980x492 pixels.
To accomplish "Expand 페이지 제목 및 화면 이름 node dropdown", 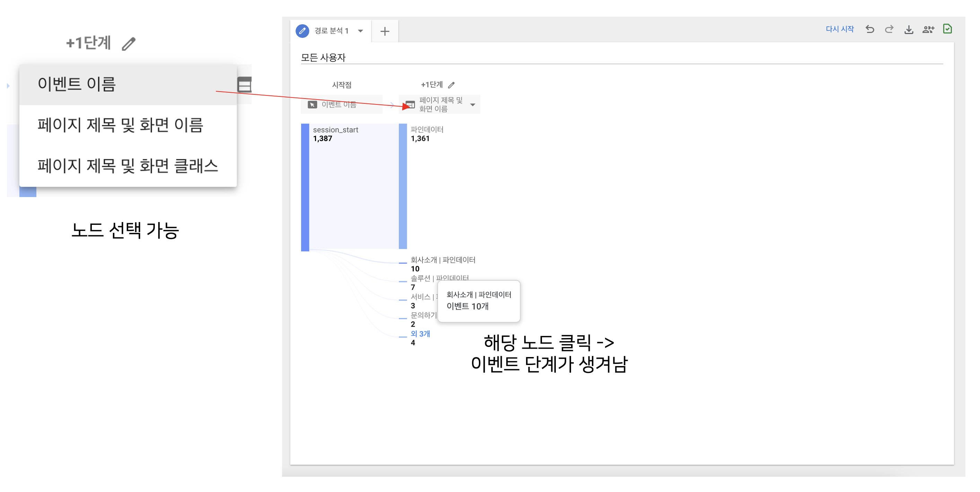I will 473,105.
